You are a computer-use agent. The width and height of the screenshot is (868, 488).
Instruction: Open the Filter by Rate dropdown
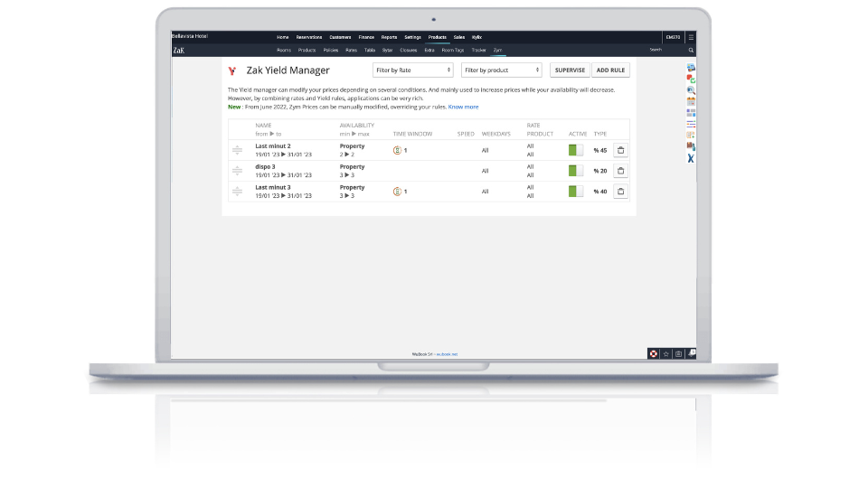pyautogui.click(x=413, y=70)
